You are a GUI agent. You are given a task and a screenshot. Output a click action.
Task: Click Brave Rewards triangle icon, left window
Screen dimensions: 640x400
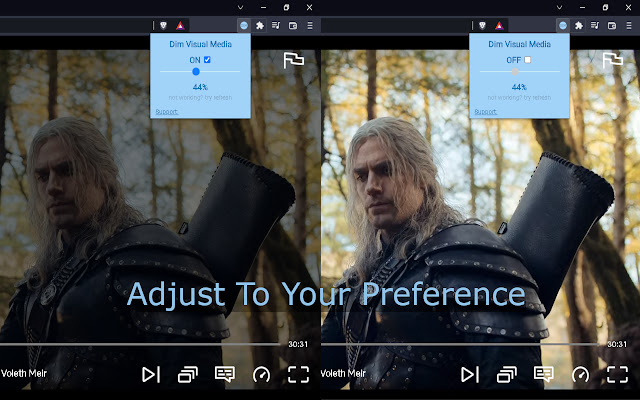pyautogui.click(x=180, y=26)
